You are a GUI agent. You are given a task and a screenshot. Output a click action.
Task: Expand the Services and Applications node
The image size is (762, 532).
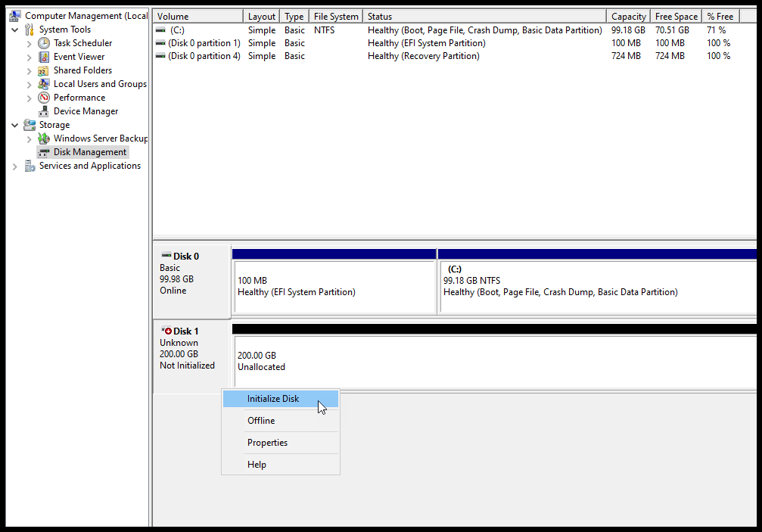(x=15, y=166)
